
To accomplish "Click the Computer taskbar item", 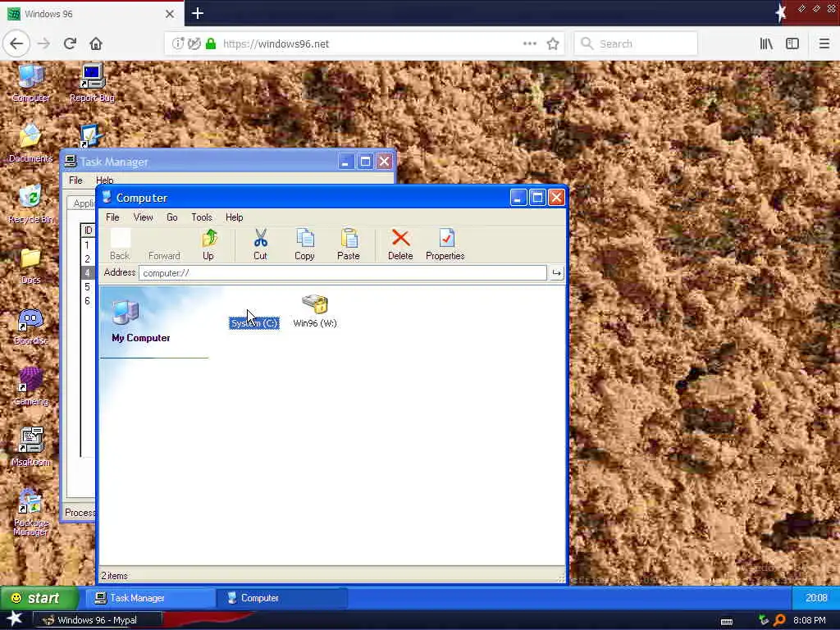I will [x=282, y=598].
